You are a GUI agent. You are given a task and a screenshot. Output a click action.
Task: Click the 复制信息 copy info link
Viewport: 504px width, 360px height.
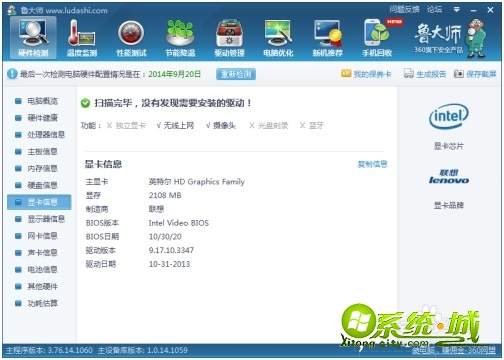coord(372,164)
